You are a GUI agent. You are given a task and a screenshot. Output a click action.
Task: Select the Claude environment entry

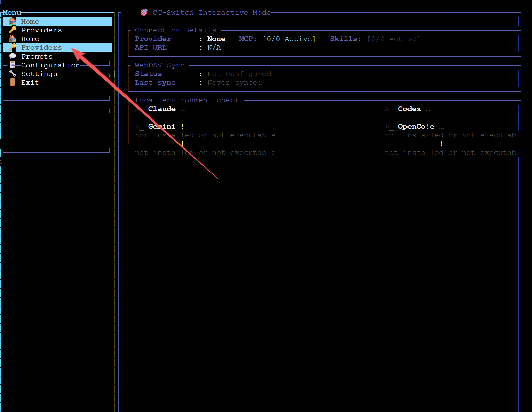(x=162, y=109)
